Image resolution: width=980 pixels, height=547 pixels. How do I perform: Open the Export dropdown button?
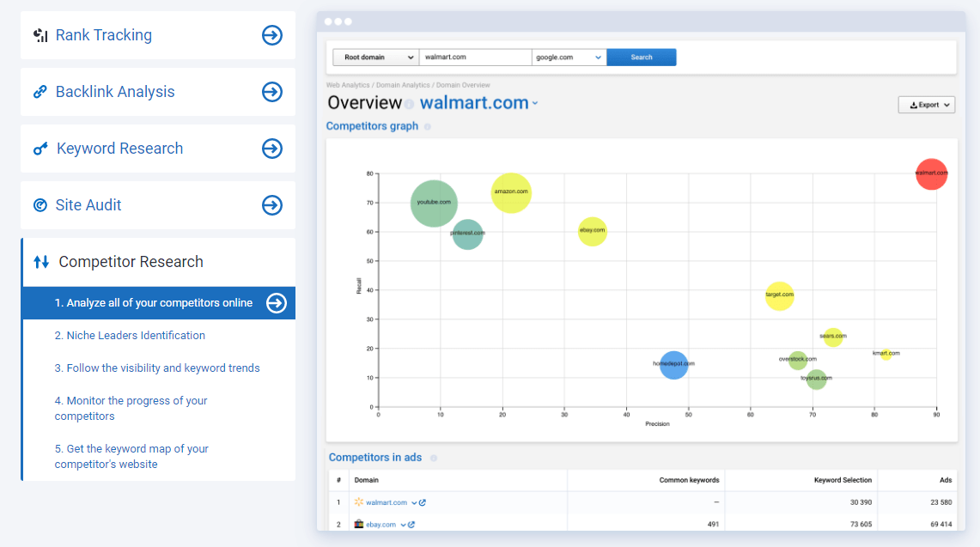(927, 105)
